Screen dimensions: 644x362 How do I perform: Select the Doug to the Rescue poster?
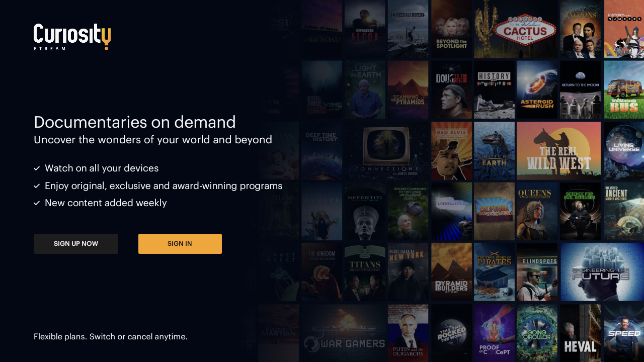pyautogui.click(x=452, y=90)
